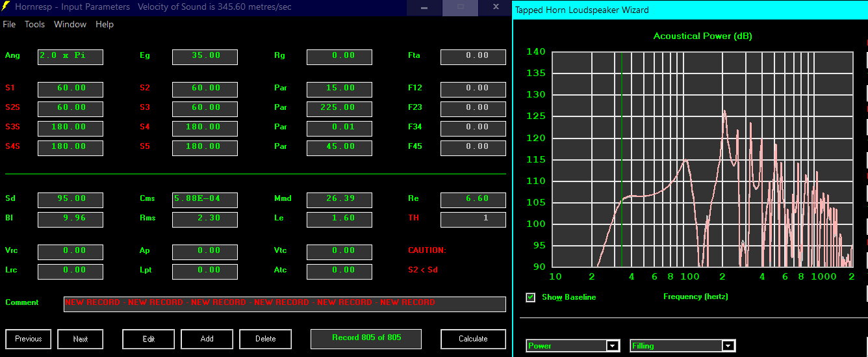This screenshot has height=357, width=868.
Task: Select the S2S input field
Action: tap(70, 109)
